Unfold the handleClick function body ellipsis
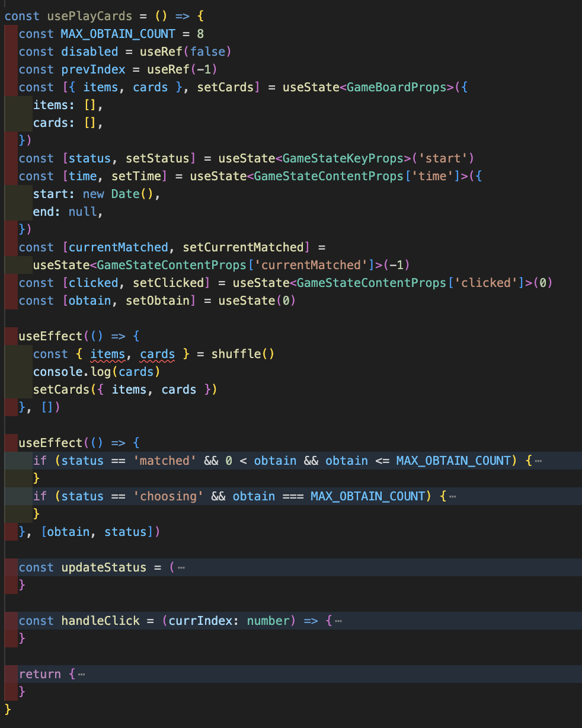Image resolution: width=582 pixels, height=728 pixels. (x=338, y=621)
